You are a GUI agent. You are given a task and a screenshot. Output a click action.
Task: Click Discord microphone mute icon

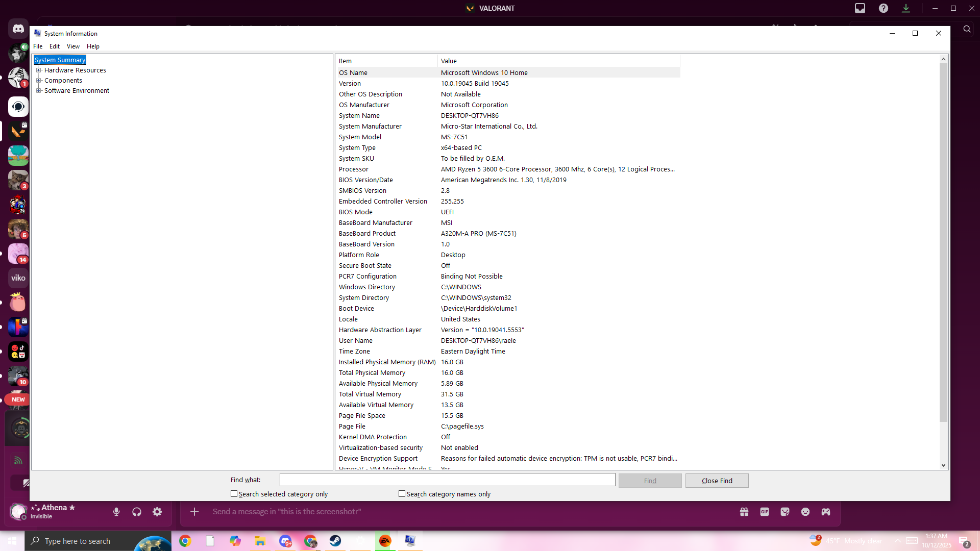pyautogui.click(x=116, y=512)
